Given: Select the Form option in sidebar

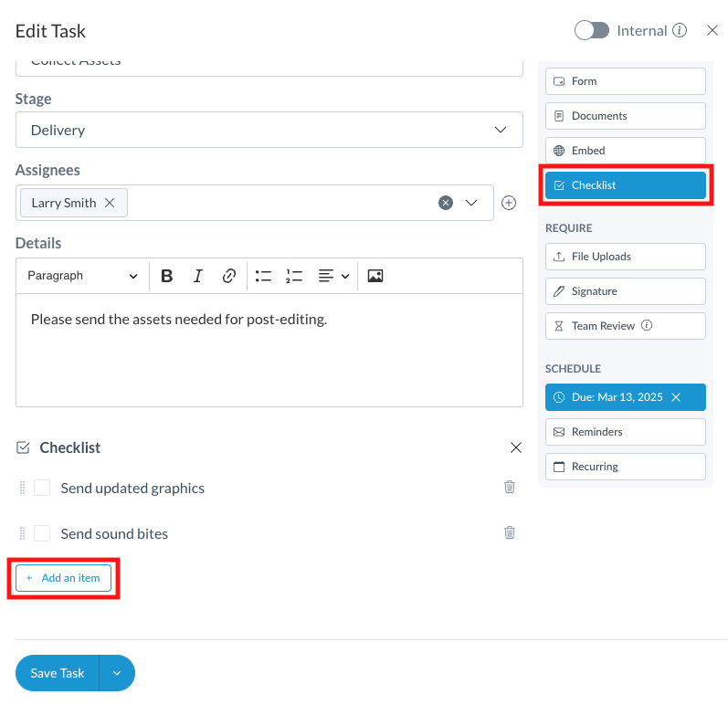Looking at the screenshot, I should tap(625, 81).
